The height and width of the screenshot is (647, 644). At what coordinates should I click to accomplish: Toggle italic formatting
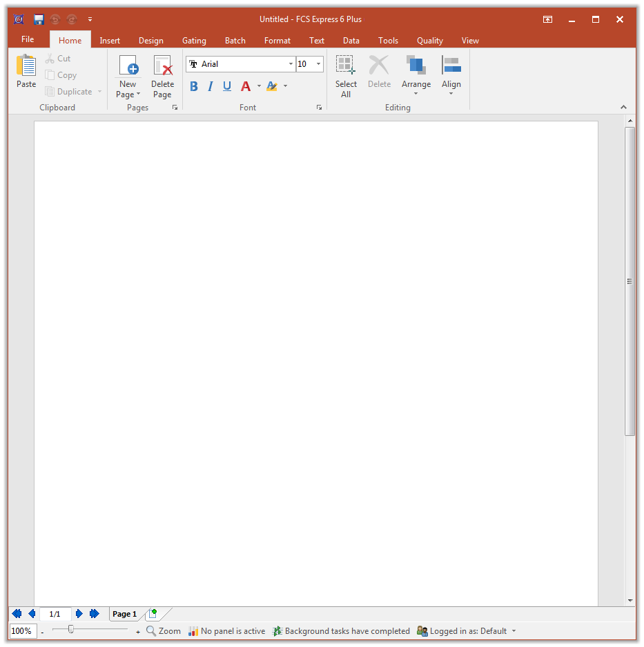[x=211, y=86]
